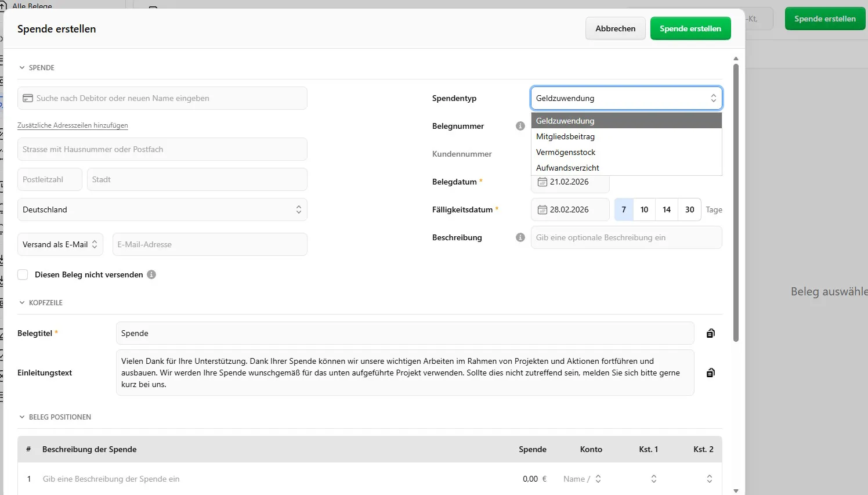Click the dialog's vertical scrollbar
Viewport: 868px width, 495px height.
coord(736,203)
